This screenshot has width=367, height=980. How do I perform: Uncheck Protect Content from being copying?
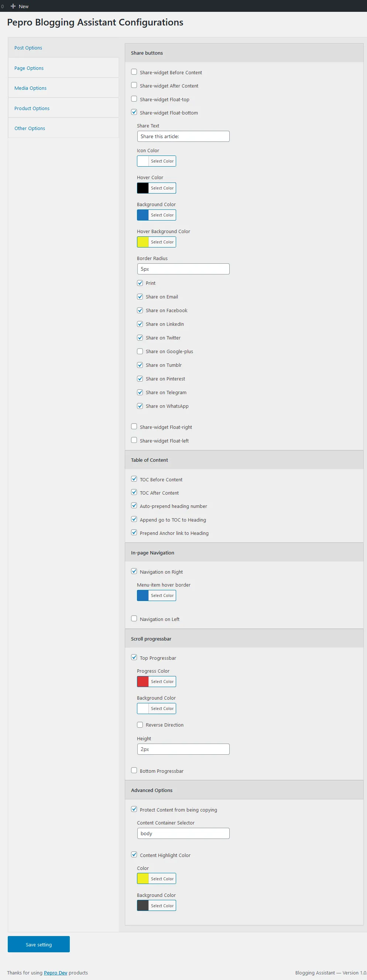pyautogui.click(x=134, y=809)
